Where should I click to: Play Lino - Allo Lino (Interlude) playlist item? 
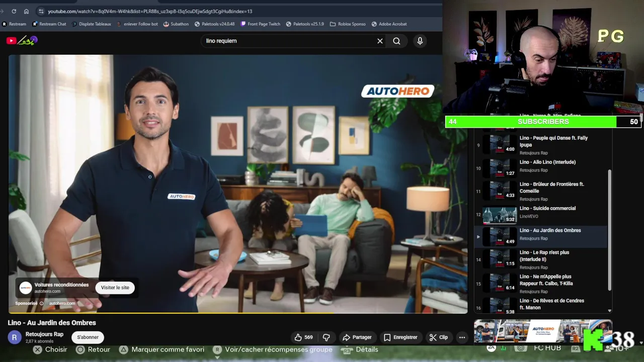[541, 168]
